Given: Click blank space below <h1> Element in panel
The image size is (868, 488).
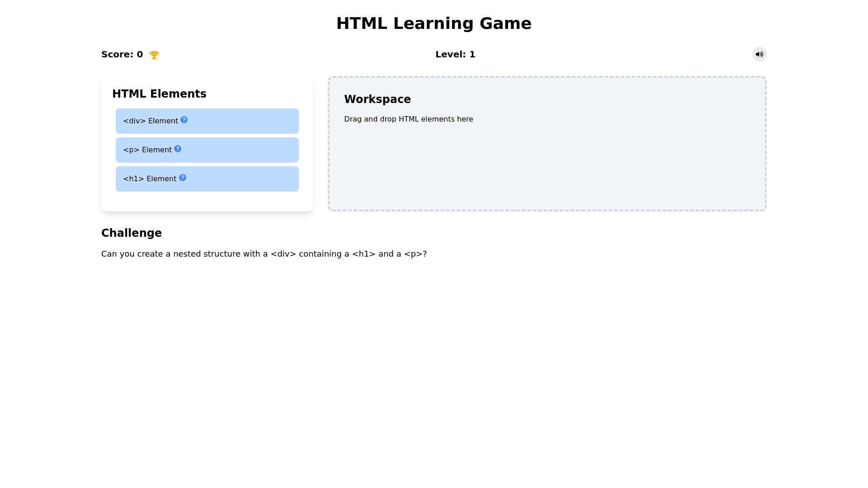Looking at the screenshot, I should tap(207, 202).
